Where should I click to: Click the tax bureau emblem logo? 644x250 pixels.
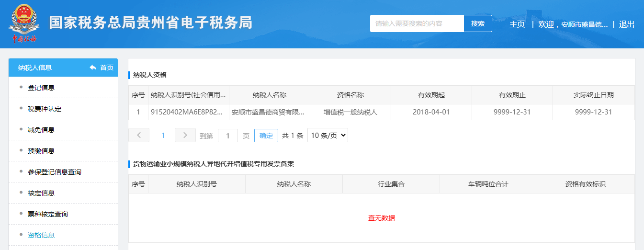coord(23,23)
